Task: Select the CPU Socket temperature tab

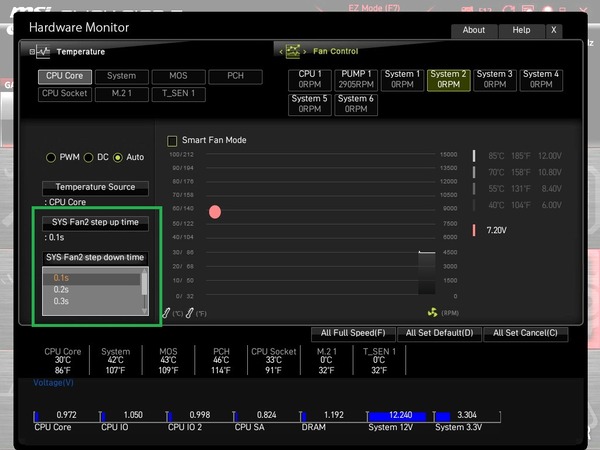Action: (65, 94)
